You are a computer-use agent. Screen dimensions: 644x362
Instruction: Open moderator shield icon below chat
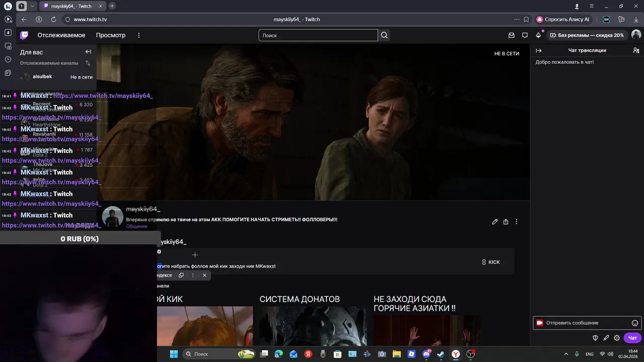[595, 338]
